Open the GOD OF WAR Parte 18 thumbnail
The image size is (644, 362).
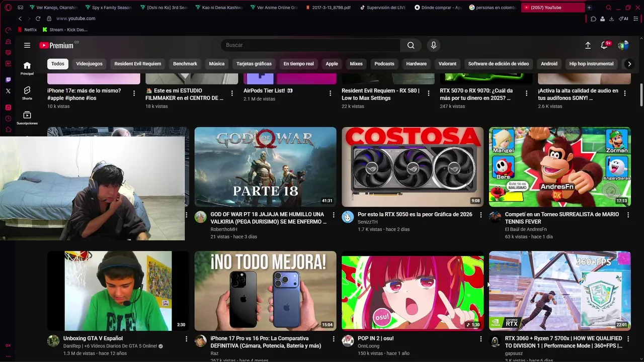pyautogui.click(x=266, y=167)
